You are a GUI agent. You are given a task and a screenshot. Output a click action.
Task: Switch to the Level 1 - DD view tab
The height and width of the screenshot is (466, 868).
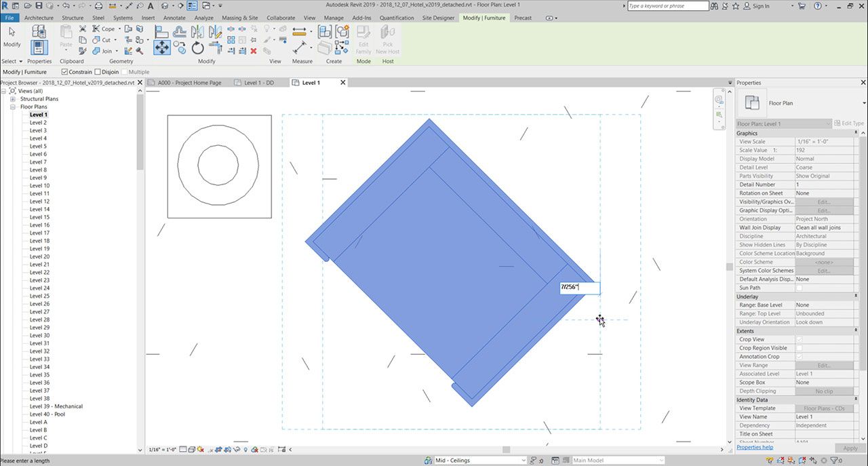click(259, 83)
